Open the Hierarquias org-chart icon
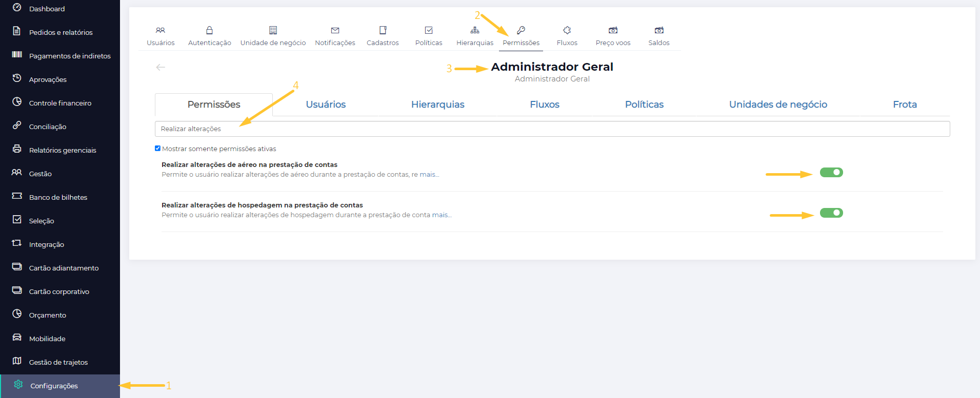Screen dimensions: 980x398 475,31
